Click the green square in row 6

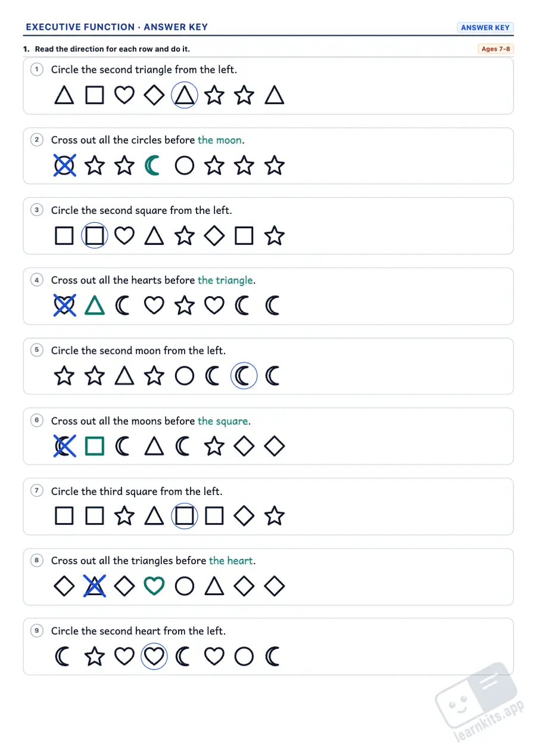(x=95, y=446)
